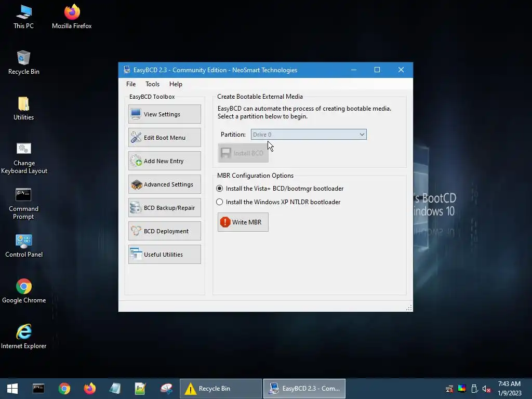Select the Recycle Bin desktop icon
532x399 pixels.
[x=23, y=63]
